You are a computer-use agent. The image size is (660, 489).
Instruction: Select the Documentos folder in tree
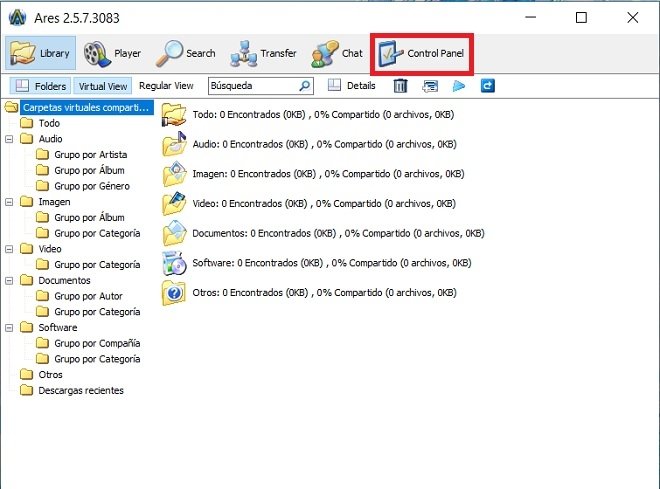pos(64,281)
